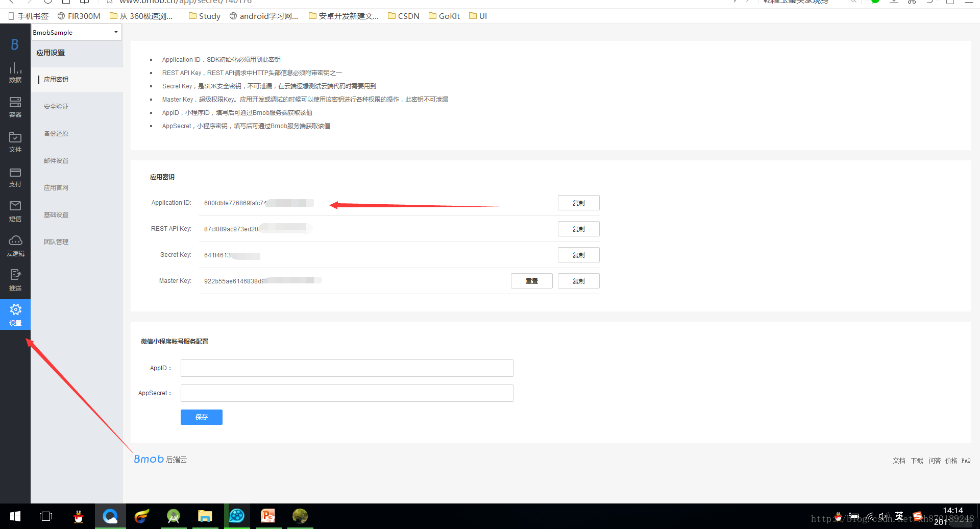Image resolution: width=980 pixels, height=529 pixels.
Task: Switch to the blue browser taskbar icon
Action: 110,516
